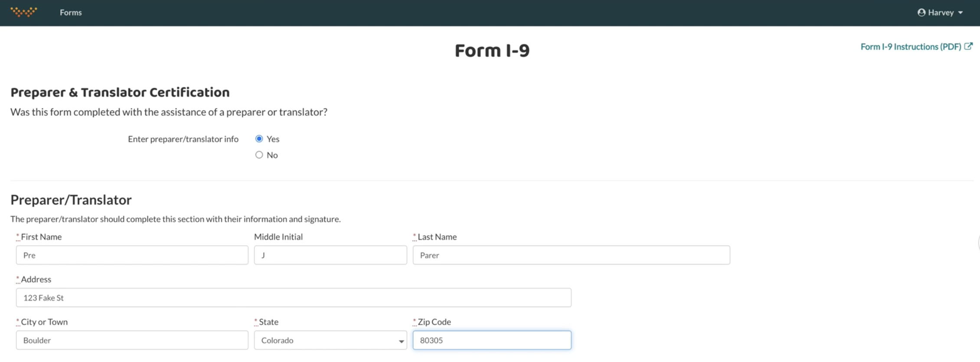Click the orange dotted logo icon
Screen dimensions: 980x362
(24, 12)
